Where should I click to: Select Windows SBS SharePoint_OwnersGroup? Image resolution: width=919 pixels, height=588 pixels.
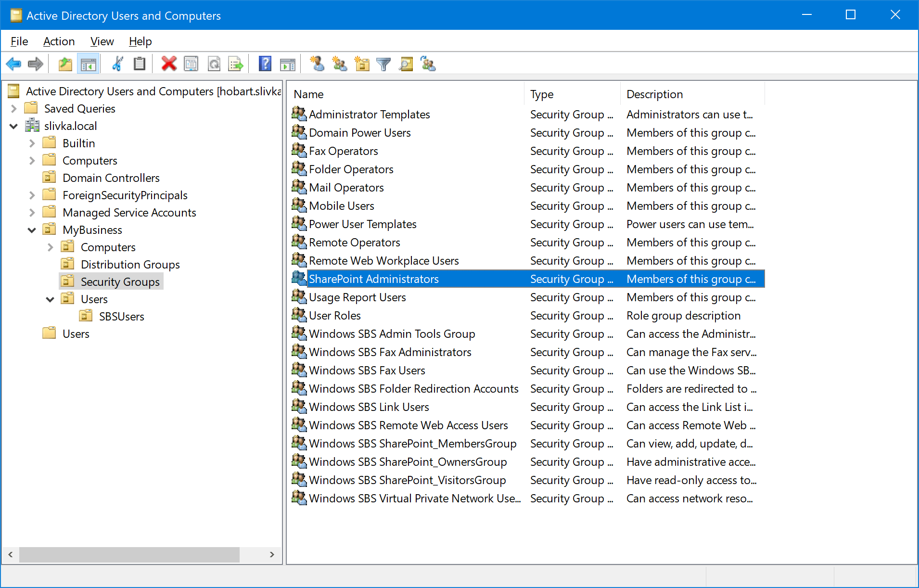pos(408,462)
